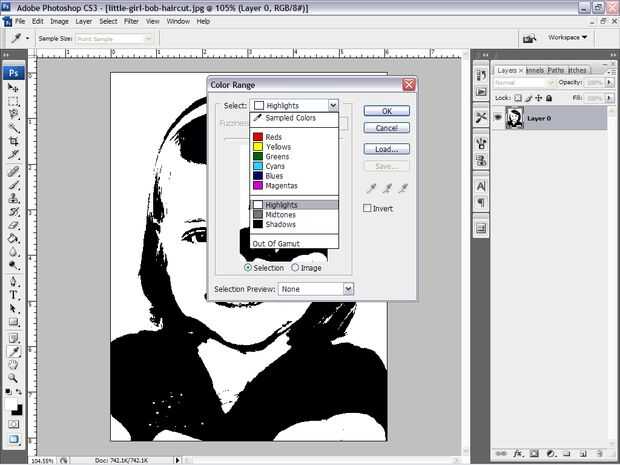This screenshot has height=465, width=620.
Task: Select the History Brush tool
Action: tap(13, 212)
